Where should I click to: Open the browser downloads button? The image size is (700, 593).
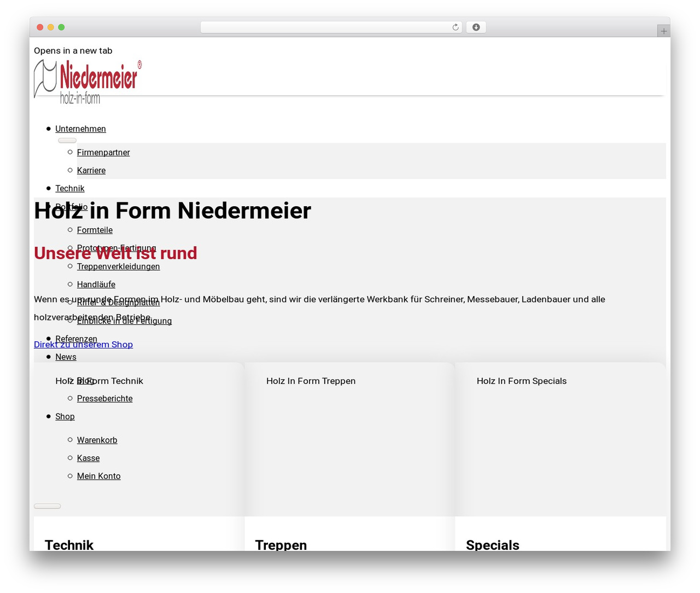tap(476, 27)
